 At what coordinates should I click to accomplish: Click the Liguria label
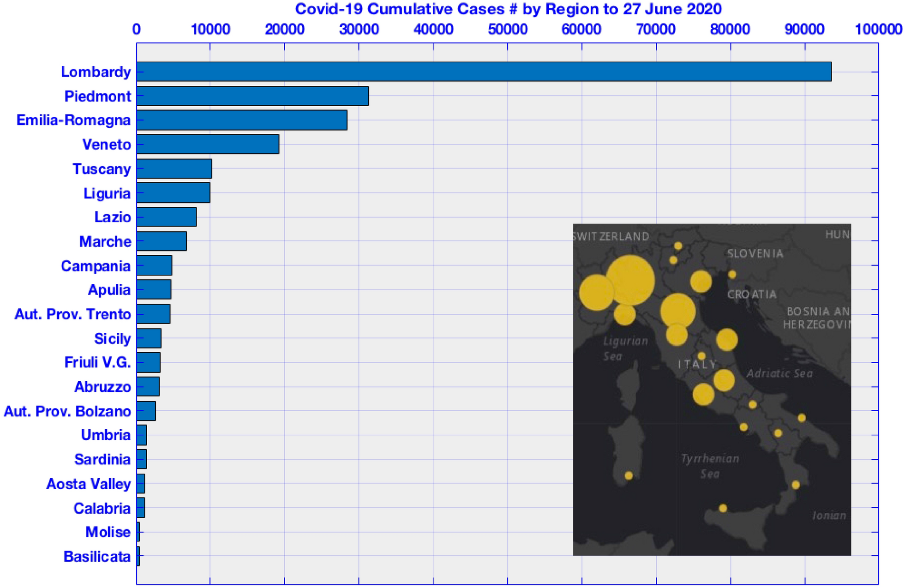[x=107, y=193]
